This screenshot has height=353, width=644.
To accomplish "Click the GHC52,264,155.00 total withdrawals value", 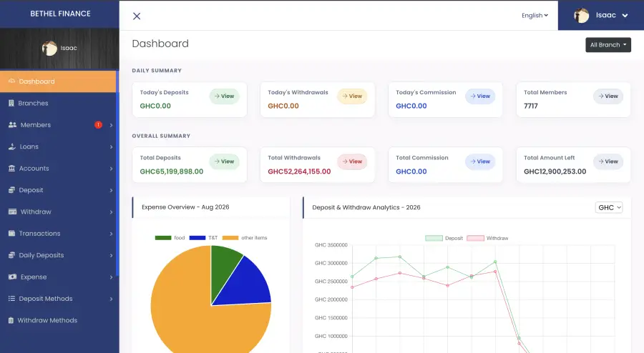I will point(299,171).
